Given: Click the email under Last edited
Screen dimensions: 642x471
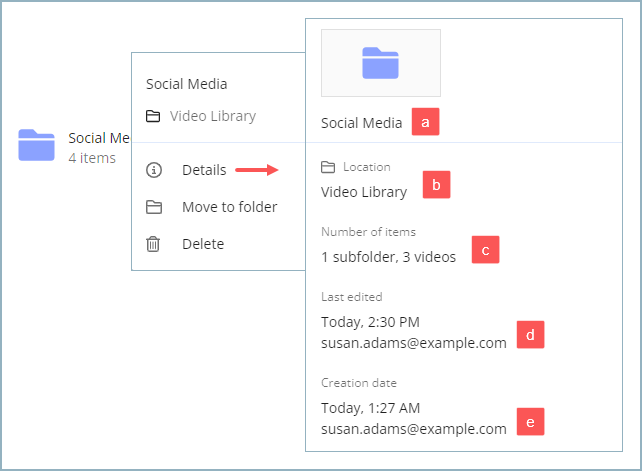Looking at the screenshot, I should [414, 343].
